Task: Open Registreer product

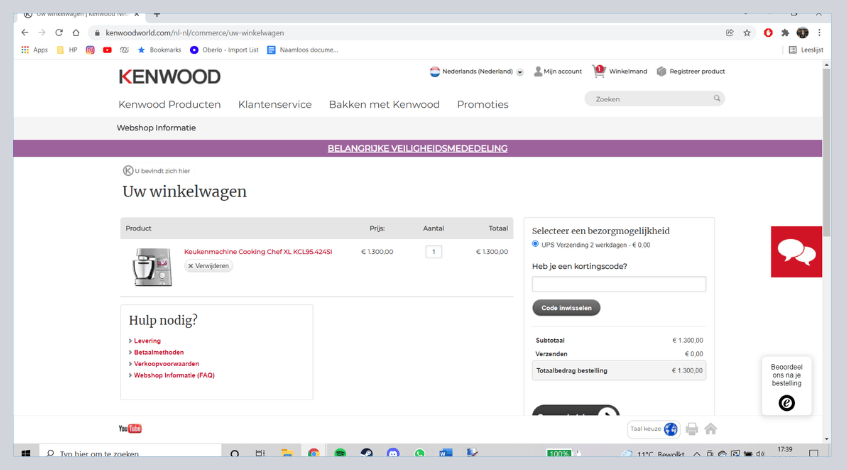Action: click(x=691, y=71)
